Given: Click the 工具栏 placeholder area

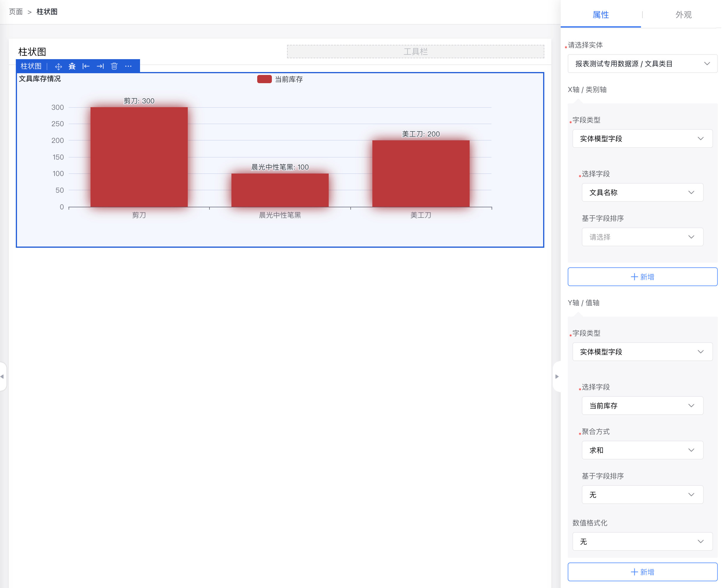Looking at the screenshot, I should coord(416,52).
